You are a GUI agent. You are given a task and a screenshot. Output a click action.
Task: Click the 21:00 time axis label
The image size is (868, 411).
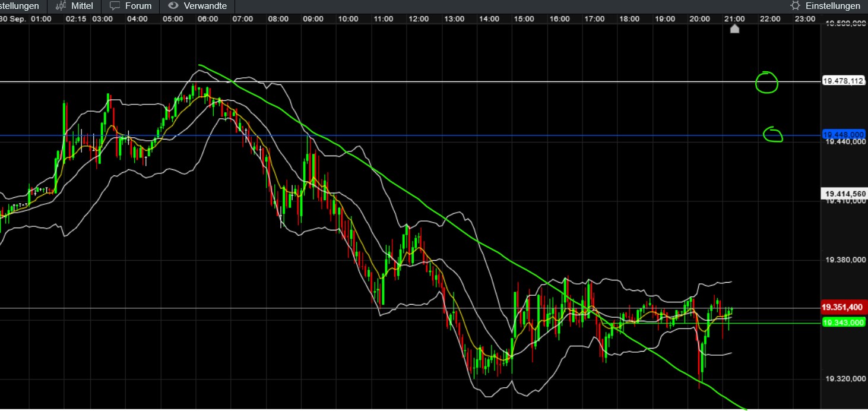(735, 19)
